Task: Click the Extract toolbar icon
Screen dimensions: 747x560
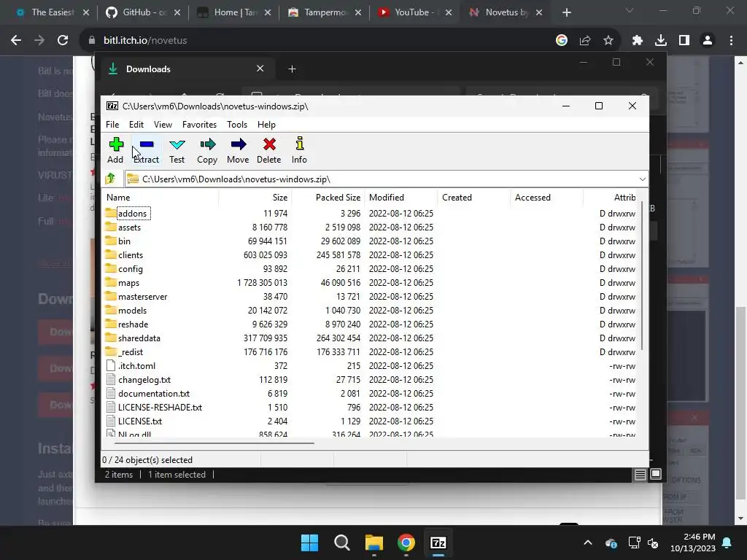Action: (146, 150)
